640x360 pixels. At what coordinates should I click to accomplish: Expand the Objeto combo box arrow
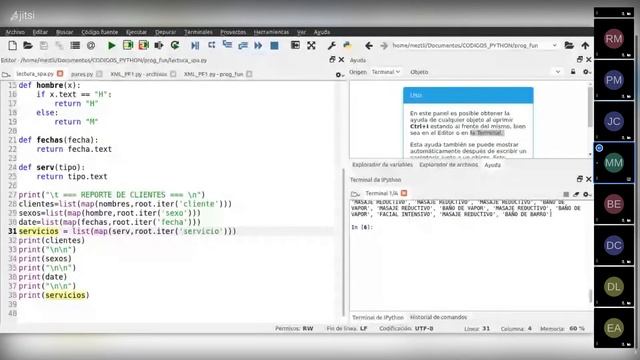coord(558,72)
